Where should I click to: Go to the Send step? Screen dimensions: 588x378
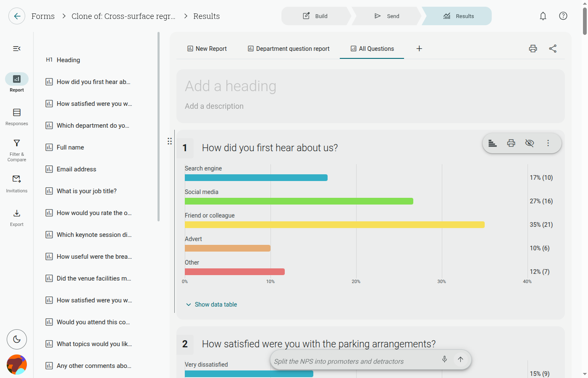point(387,16)
